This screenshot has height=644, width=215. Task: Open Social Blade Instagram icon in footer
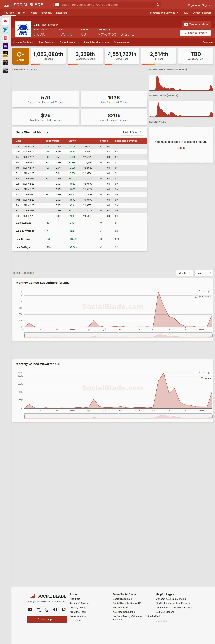click(47, 610)
